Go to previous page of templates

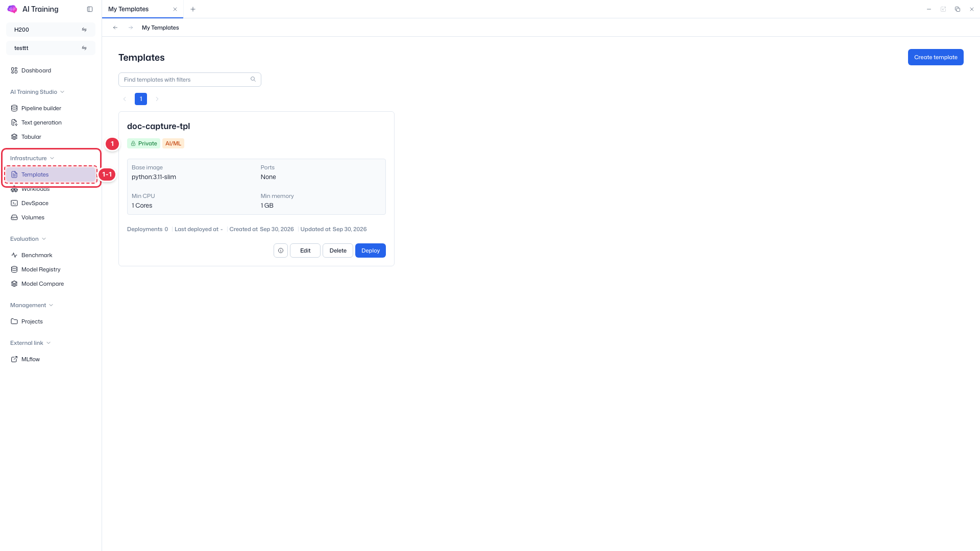click(x=125, y=99)
